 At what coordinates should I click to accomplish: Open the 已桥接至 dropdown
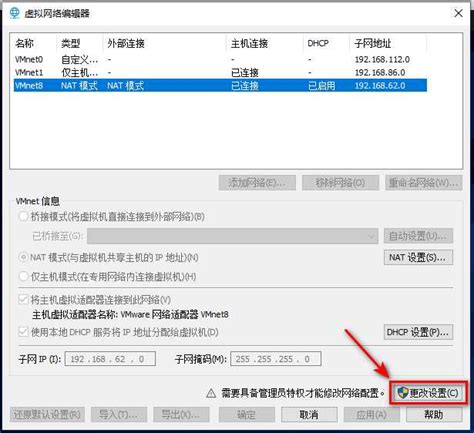pyautogui.click(x=232, y=236)
